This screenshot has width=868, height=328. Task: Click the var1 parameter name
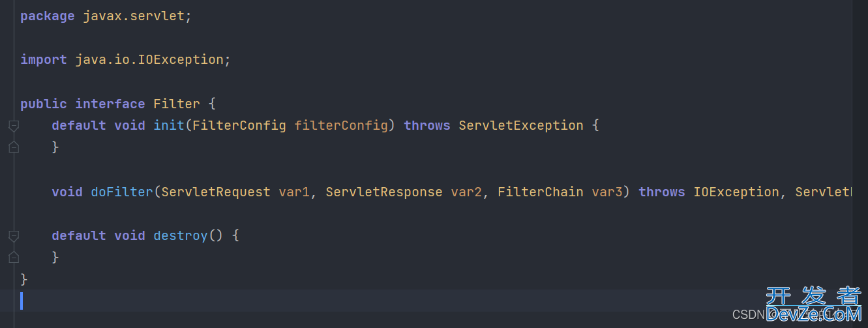294,192
